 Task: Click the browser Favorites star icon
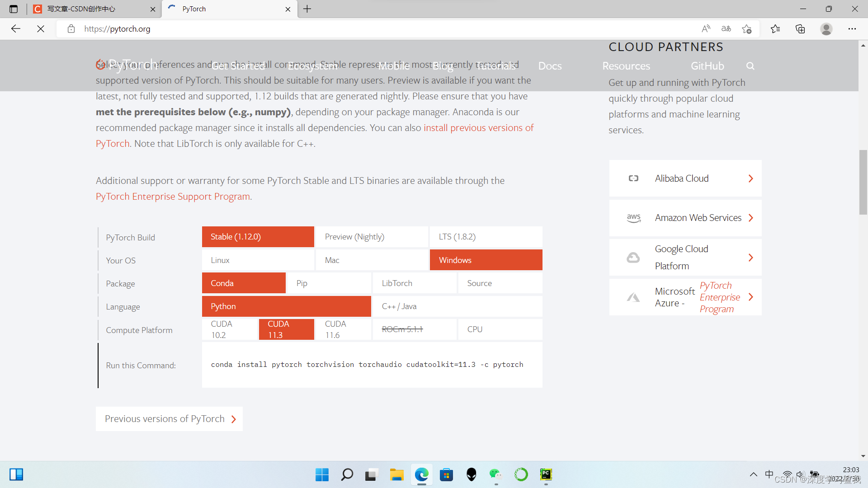(x=775, y=29)
